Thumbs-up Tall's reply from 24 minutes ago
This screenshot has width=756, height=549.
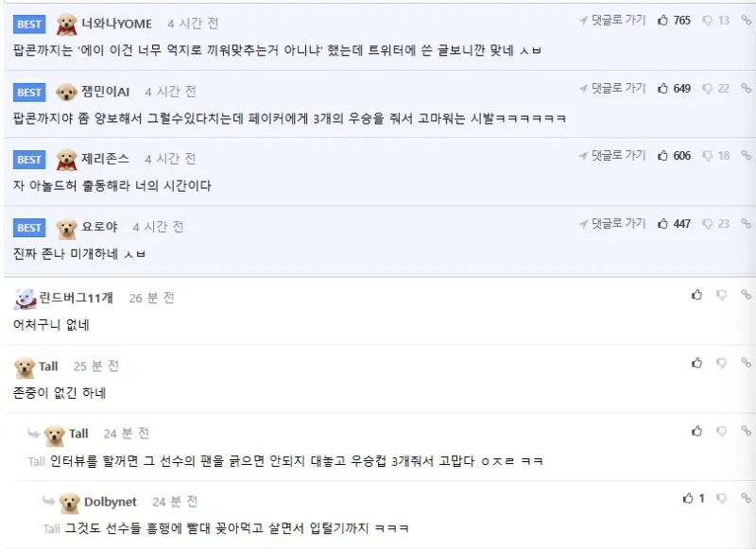(x=697, y=431)
